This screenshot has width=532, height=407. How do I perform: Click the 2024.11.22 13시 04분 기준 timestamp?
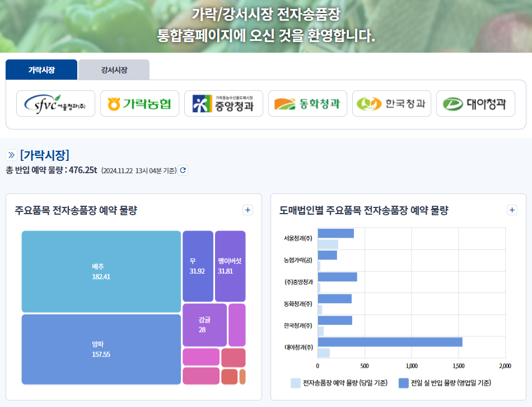pos(139,170)
